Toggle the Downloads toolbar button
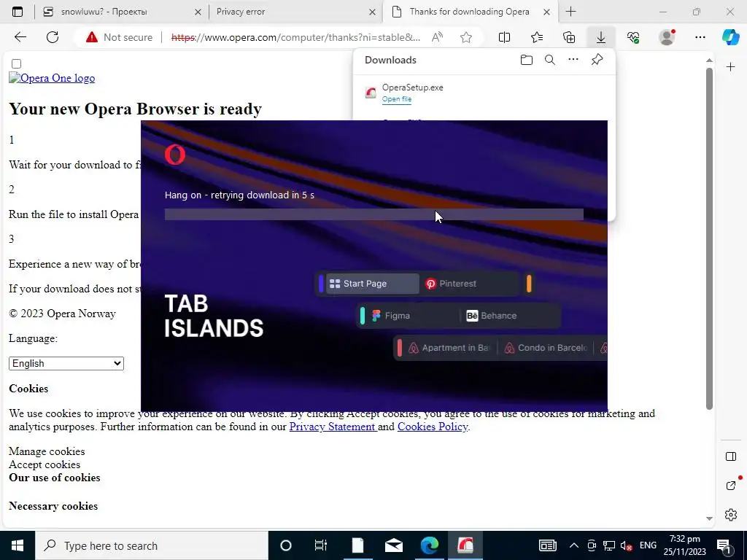 pos(601,37)
